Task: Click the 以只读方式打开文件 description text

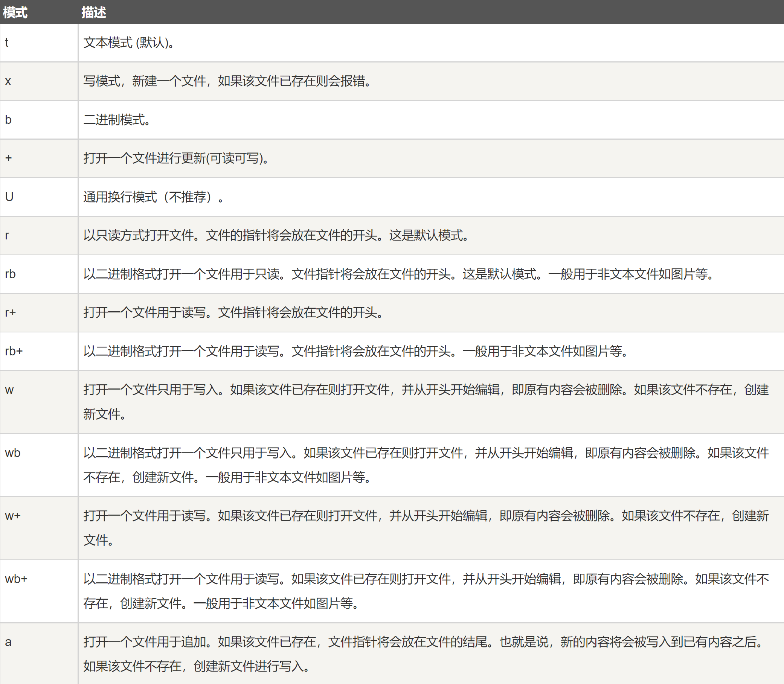Action: click(276, 236)
